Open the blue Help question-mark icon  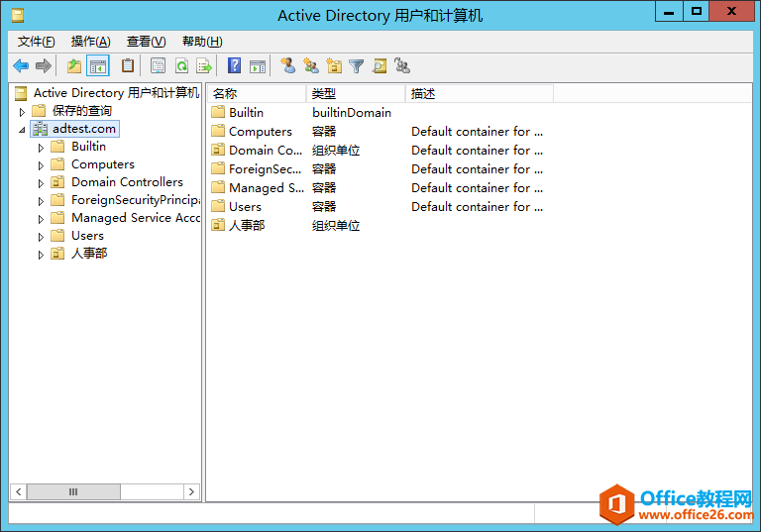(235, 65)
